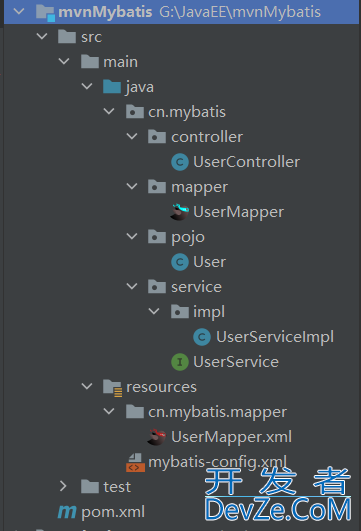Image resolution: width=361 pixels, height=531 pixels.
Task: Click the User class icon
Action: point(180,262)
